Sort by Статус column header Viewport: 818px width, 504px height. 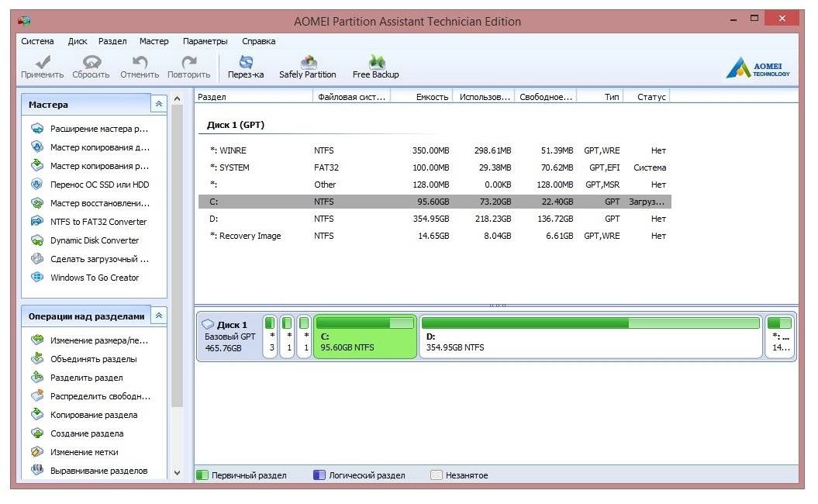(x=647, y=96)
